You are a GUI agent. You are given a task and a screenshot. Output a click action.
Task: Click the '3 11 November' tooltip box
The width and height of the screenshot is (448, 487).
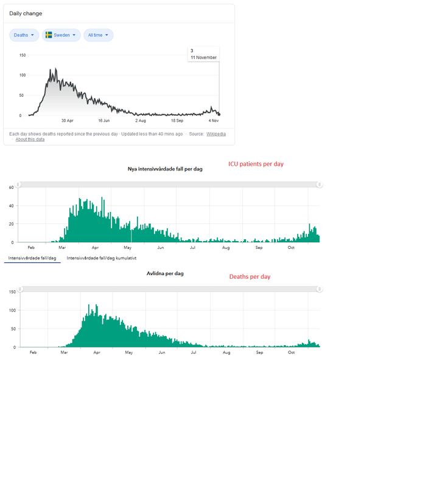204,54
